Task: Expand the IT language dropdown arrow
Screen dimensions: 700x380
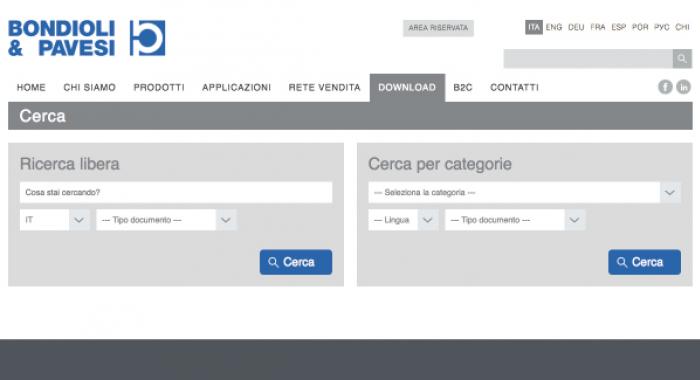Action: 79,220
